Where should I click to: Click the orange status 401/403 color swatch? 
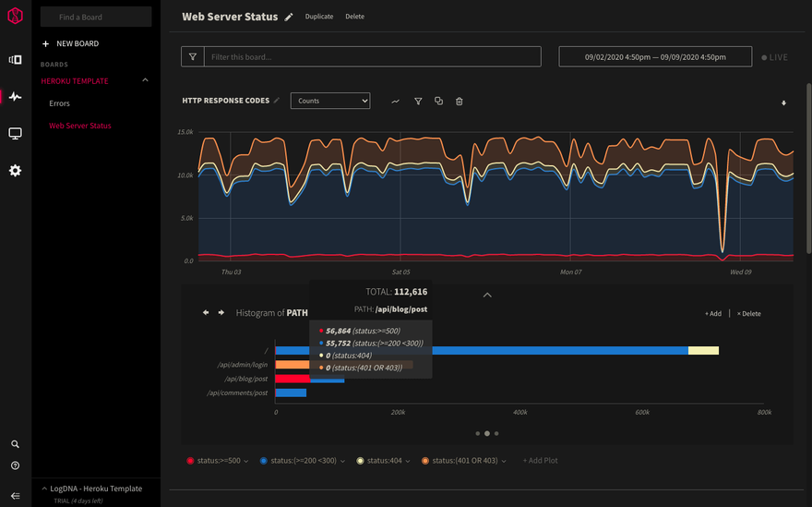coord(425,460)
